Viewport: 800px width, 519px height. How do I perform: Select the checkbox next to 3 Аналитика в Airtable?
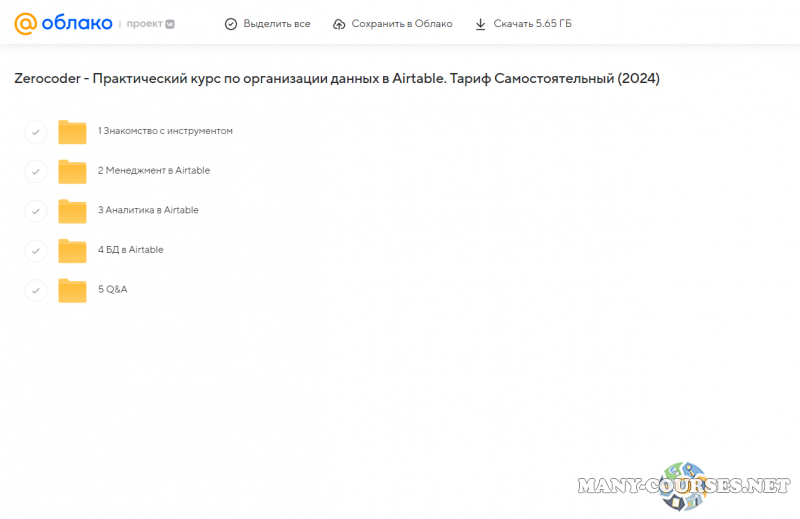coord(35,211)
